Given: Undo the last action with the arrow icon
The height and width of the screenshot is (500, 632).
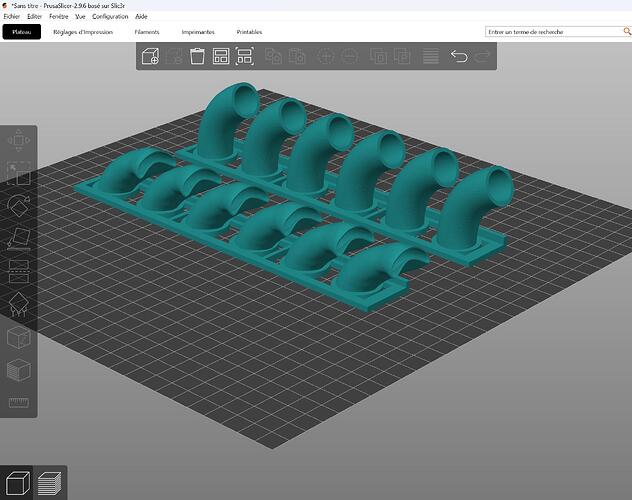Looking at the screenshot, I should [x=459, y=56].
